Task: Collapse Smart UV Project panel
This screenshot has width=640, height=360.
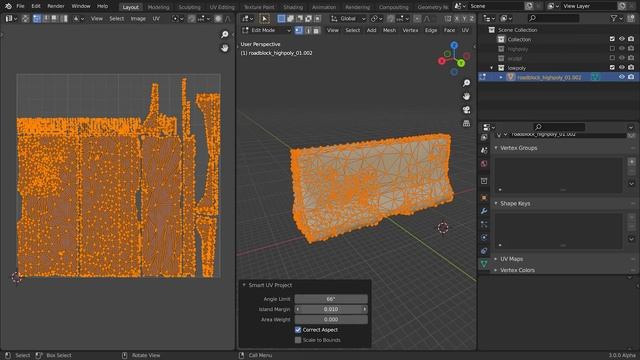Action: click(244, 285)
